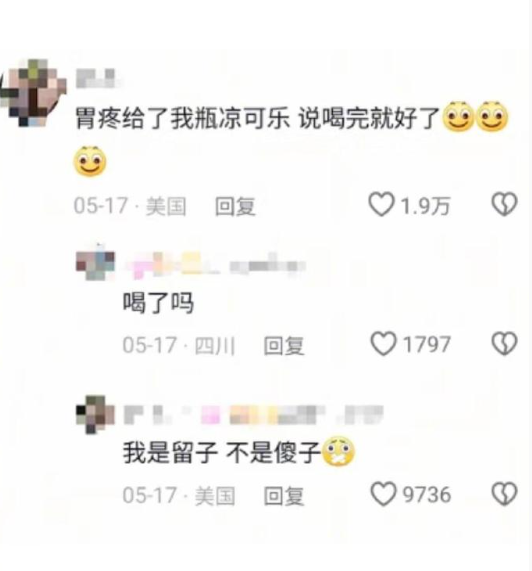The image size is (532, 571).
Task: Dislike the 我是留子 不是傻子 reply
Action: pyautogui.click(x=504, y=494)
